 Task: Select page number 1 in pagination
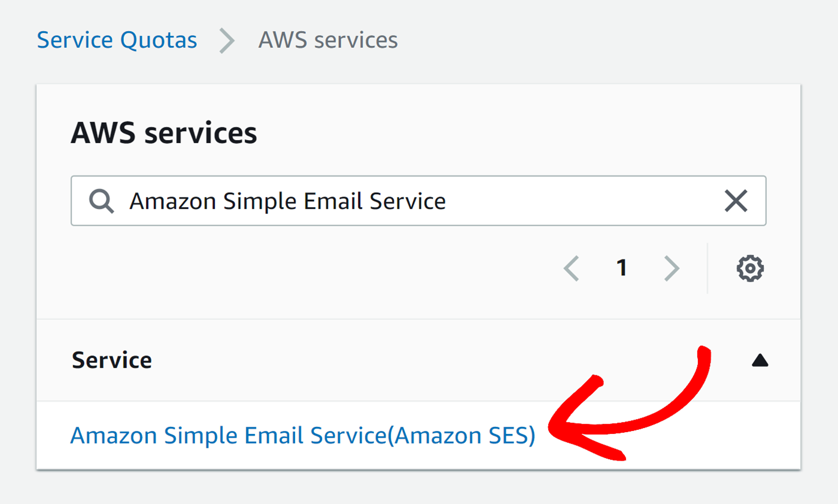click(x=623, y=268)
